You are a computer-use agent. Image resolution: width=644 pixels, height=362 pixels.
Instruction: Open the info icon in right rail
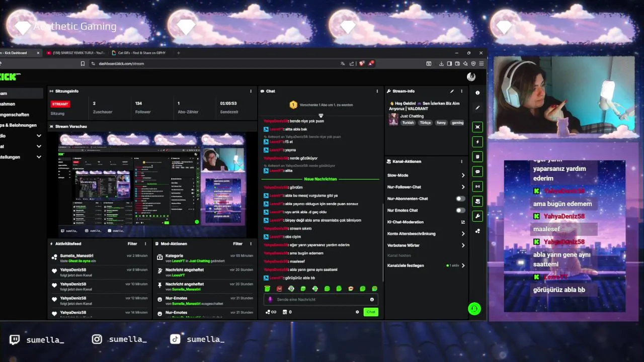coord(477,93)
